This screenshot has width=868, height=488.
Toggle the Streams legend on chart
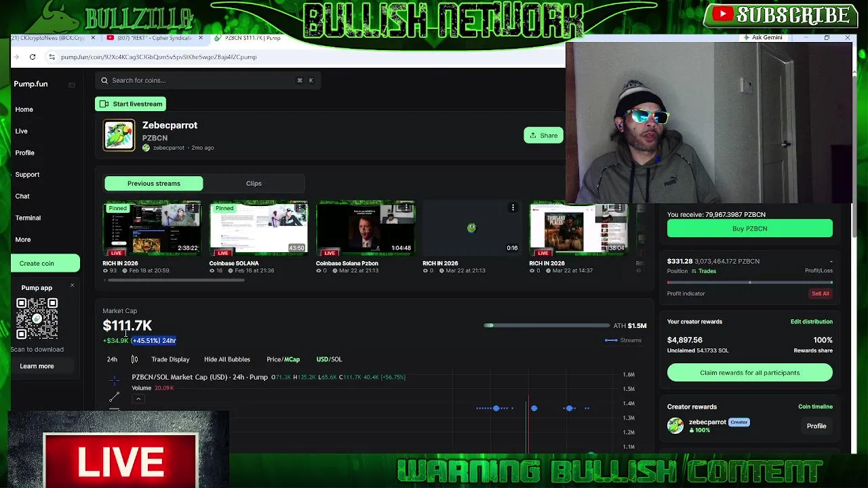pyautogui.click(x=623, y=340)
